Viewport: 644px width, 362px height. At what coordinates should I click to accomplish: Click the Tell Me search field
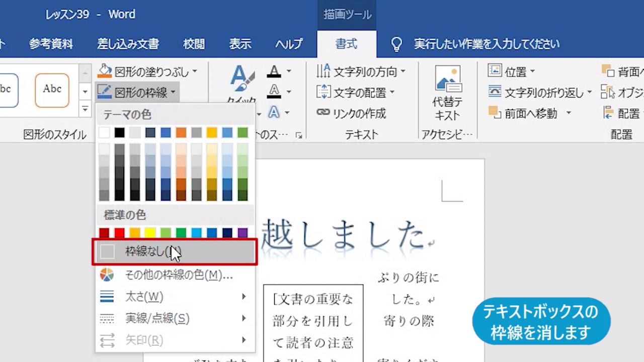pyautogui.click(x=486, y=44)
